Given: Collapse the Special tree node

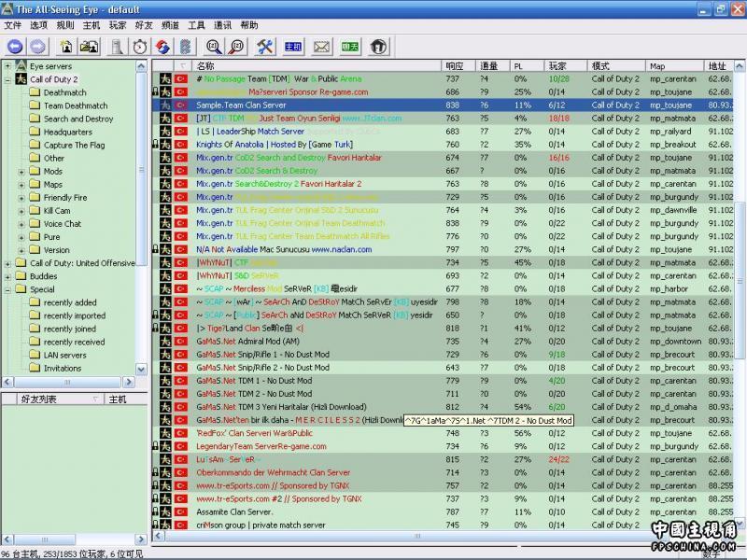Looking at the screenshot, I should click(x=7, y=289).
